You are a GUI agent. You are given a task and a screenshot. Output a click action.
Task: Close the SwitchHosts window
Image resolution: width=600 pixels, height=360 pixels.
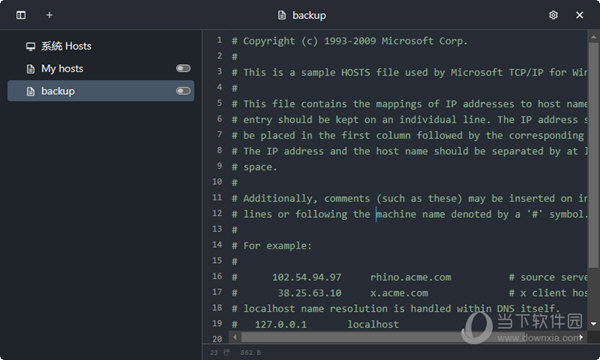point(580,15)
